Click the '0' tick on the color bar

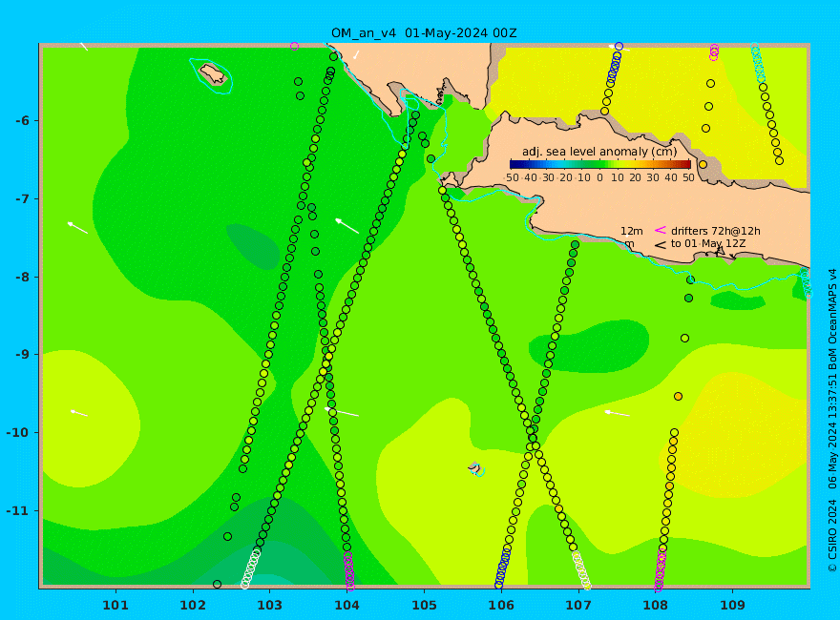600,177
